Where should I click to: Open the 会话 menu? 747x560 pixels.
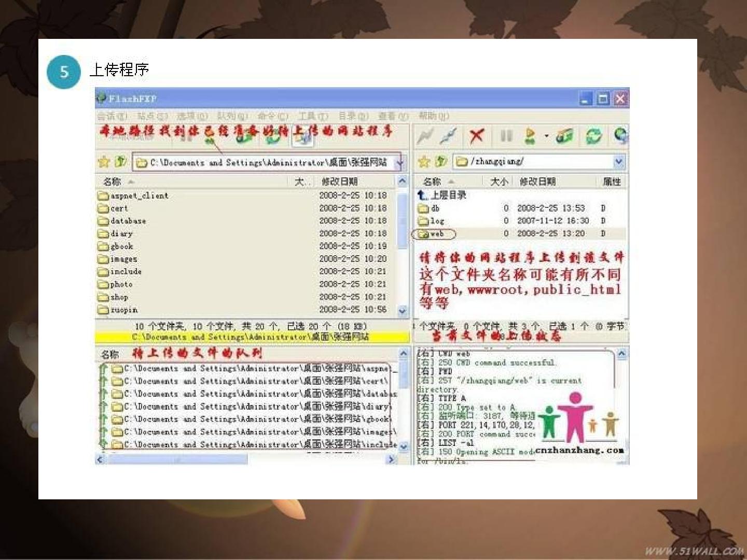(x=112, y=116)
